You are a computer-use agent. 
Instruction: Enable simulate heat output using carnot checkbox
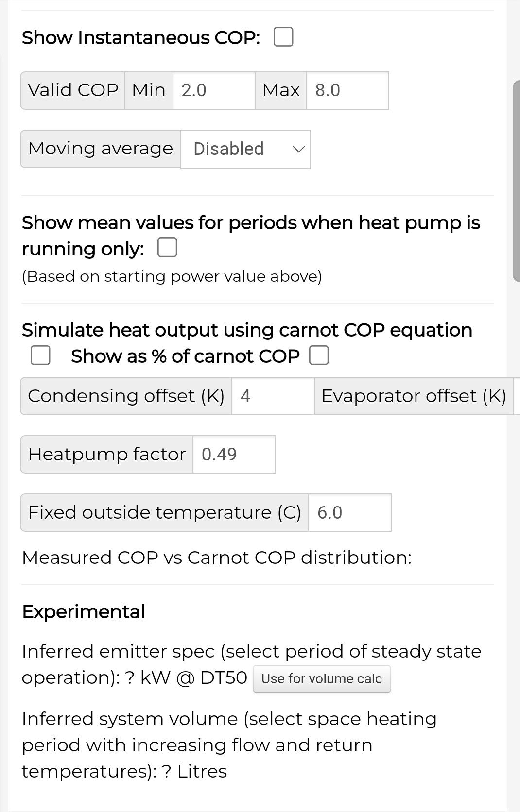(x=40, y=355)
